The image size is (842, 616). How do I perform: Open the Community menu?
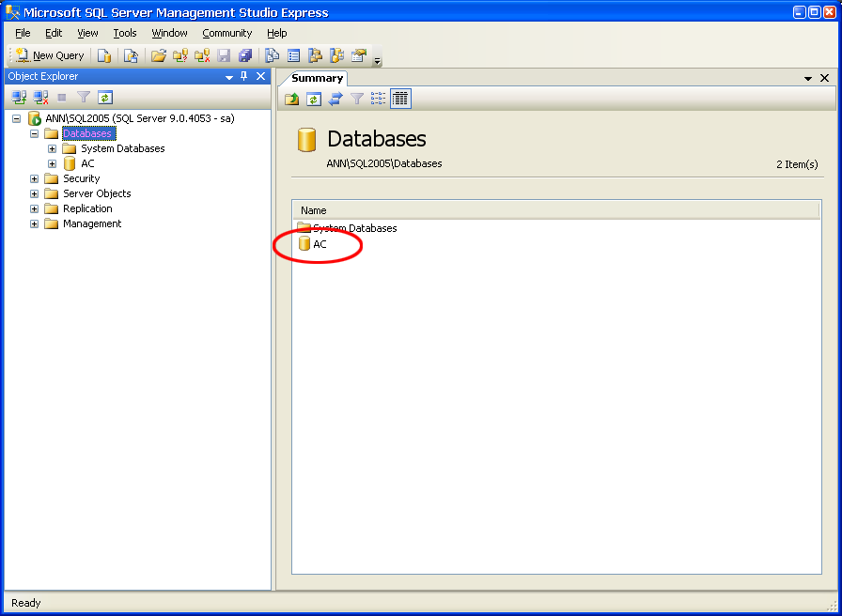click(x=227, y=33)
